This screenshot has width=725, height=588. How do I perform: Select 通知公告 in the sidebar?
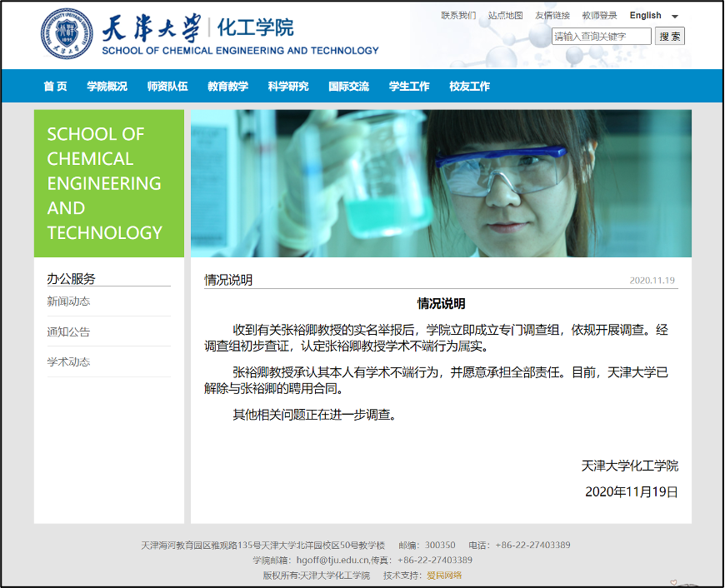pyautogui.click(x=68, y=331)
